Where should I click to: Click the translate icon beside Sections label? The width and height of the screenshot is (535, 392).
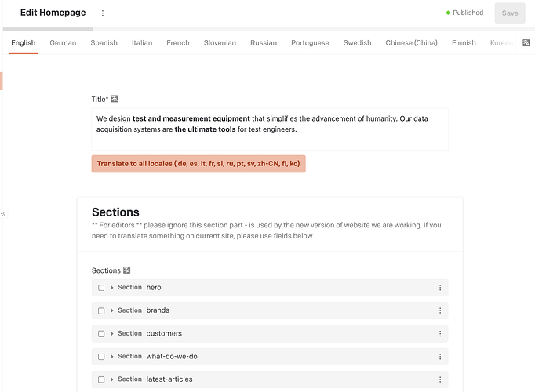[x=126, y=270]
